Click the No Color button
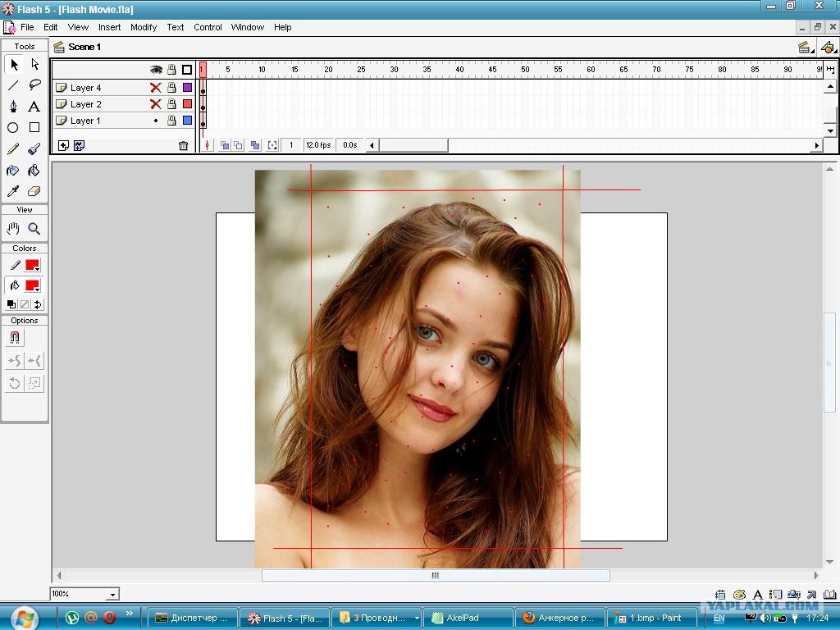The image size is (840, 630). (25, 304)
